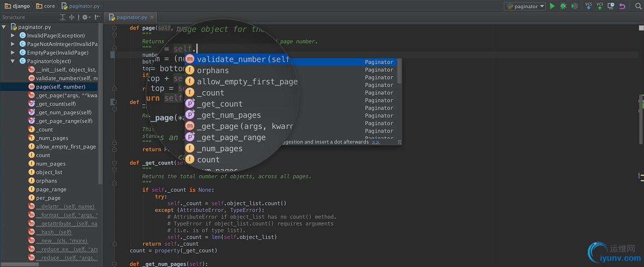
Task: Click VCS update project blue arrow icon
Action: [588, 6]
